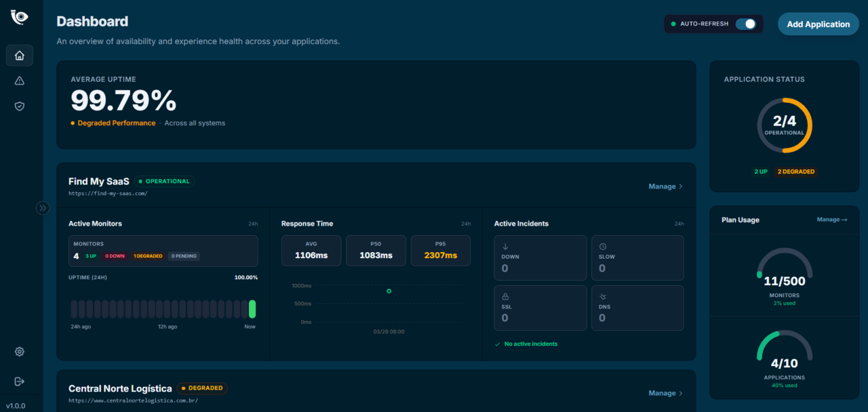Click the 40% used applications label
The image size is (868, 412).
785,385
